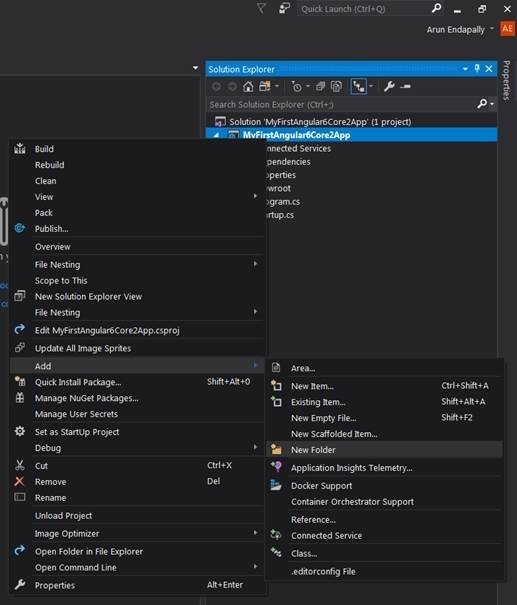Expand the View submenu arrow
Screen dimensions: 517x605
pyautogui.click(x=255, y=196)
